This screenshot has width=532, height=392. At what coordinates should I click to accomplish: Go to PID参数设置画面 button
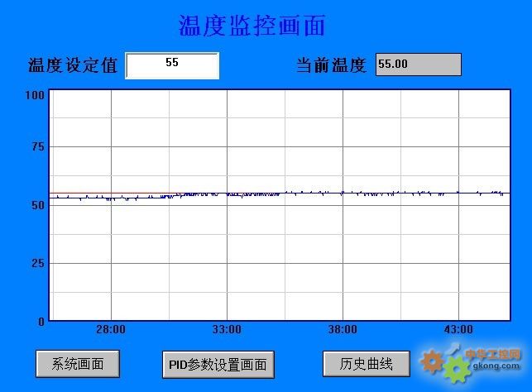point(218,365)
